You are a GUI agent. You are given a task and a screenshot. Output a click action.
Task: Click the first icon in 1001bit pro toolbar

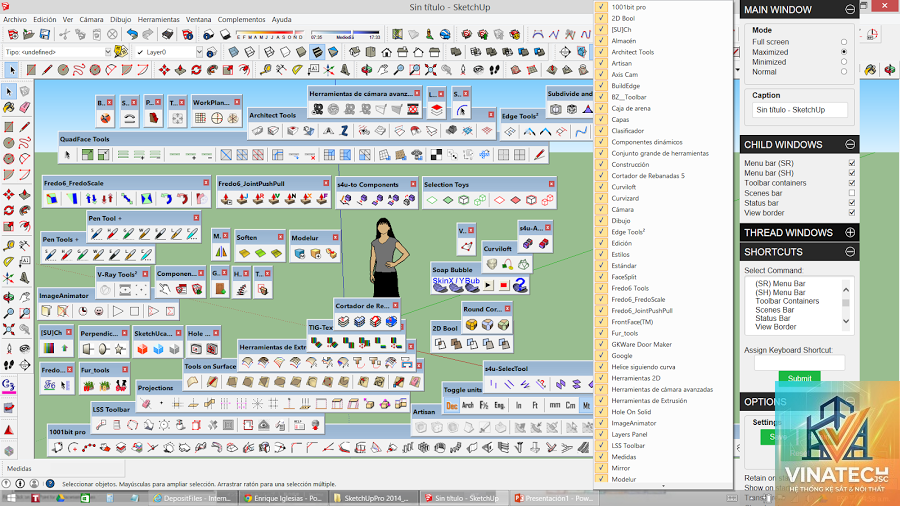pyautogui.click(x=57, y=447)
